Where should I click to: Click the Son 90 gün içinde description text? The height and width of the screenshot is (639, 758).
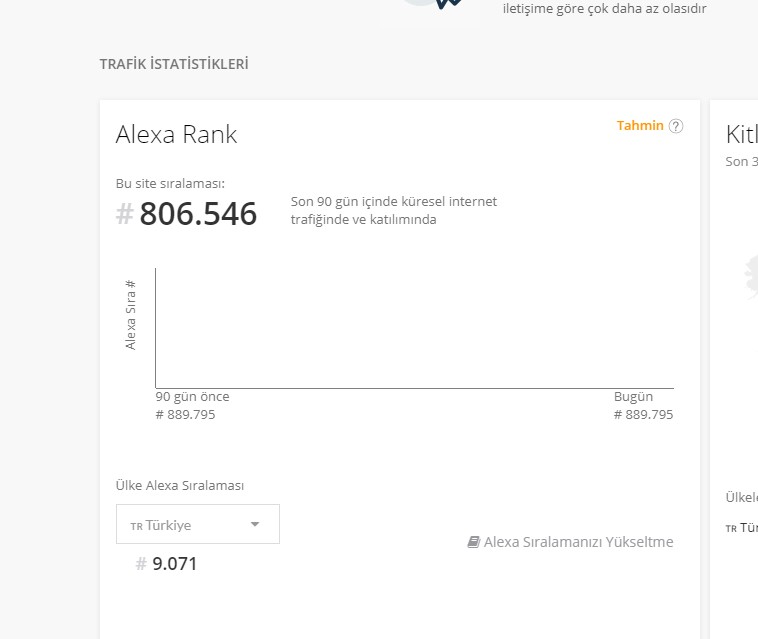[393, 210]
